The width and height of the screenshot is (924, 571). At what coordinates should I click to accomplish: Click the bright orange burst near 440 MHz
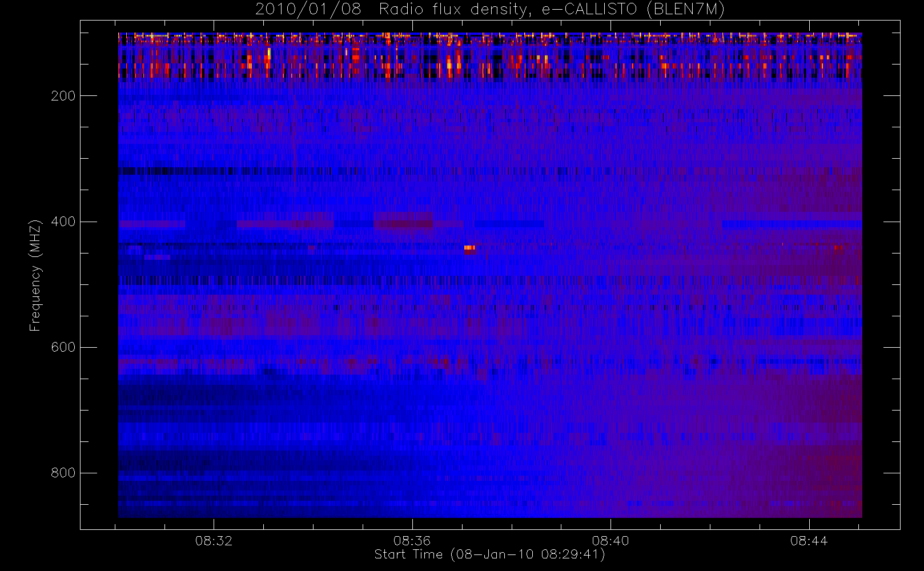[x=469, y=248]
